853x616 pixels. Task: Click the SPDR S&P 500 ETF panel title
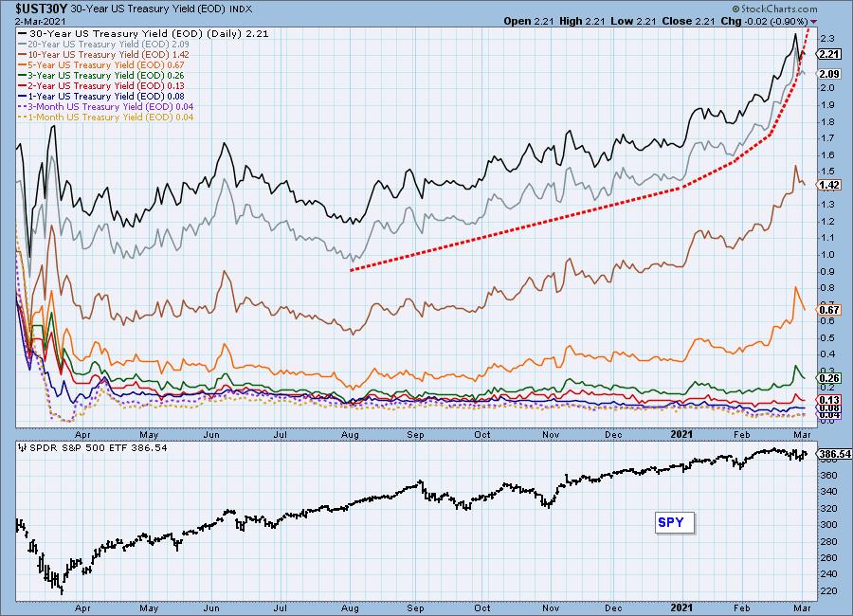tap(93, 448)
